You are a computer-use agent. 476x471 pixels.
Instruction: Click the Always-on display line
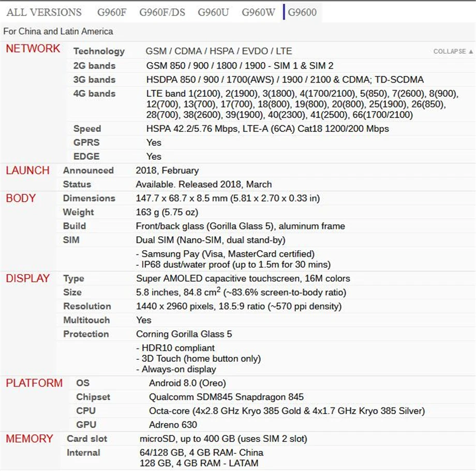pyautogui.click(x=176, y=369)
